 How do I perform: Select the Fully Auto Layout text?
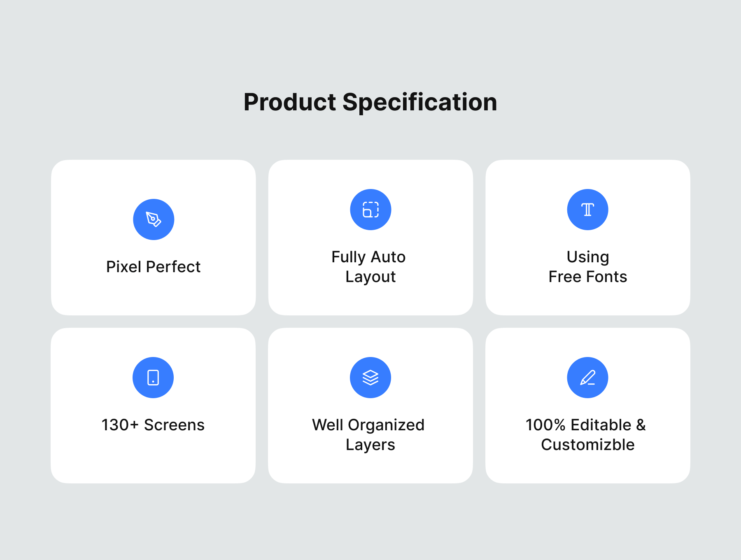[369, 267]
